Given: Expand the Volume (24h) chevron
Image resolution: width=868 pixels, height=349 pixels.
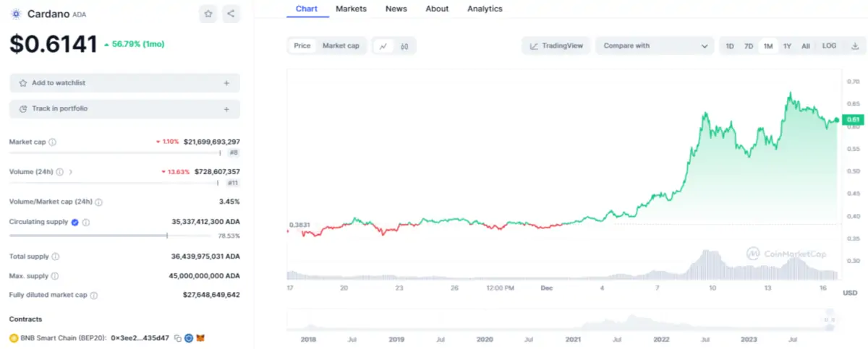Looking at the screenshot, I should pyautogui.click(x=71, y=172).
